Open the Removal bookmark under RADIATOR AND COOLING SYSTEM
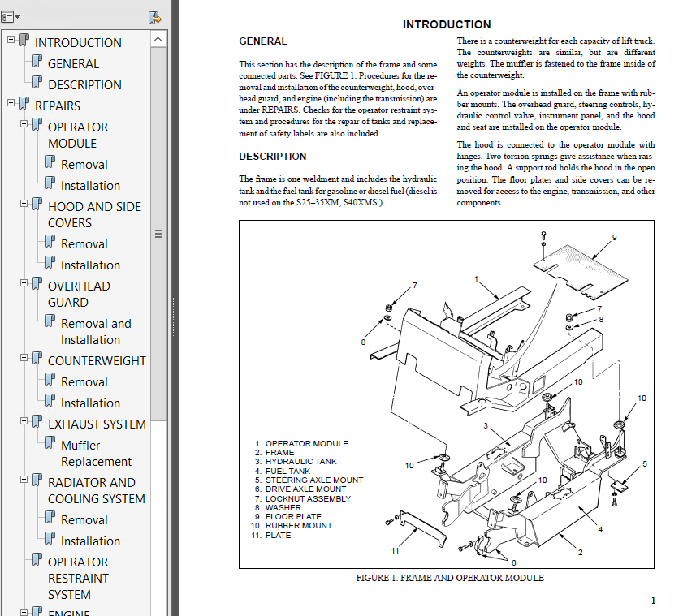 pos(84,520)
